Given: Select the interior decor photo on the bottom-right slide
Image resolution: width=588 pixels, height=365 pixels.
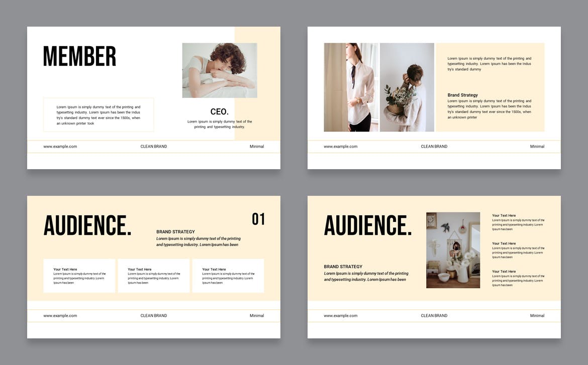Looking at the screenshot, I should (453, 250).
